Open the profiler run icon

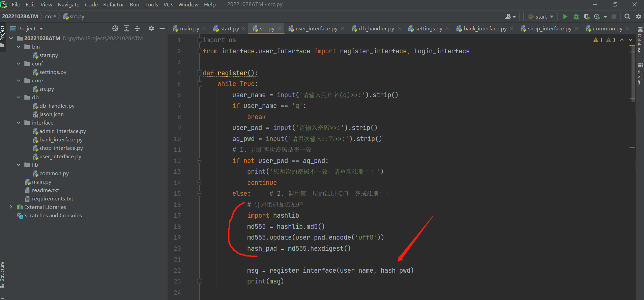[597, 17]
